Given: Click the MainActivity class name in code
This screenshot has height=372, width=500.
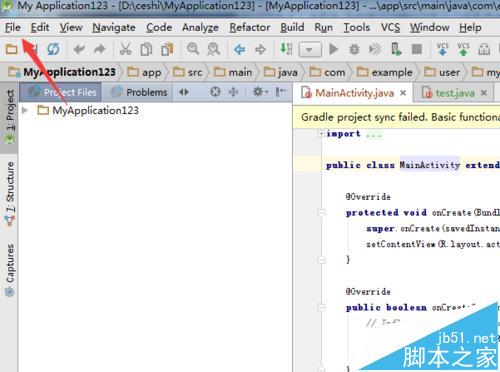Looking at the screenshot, I should (430, 165).
